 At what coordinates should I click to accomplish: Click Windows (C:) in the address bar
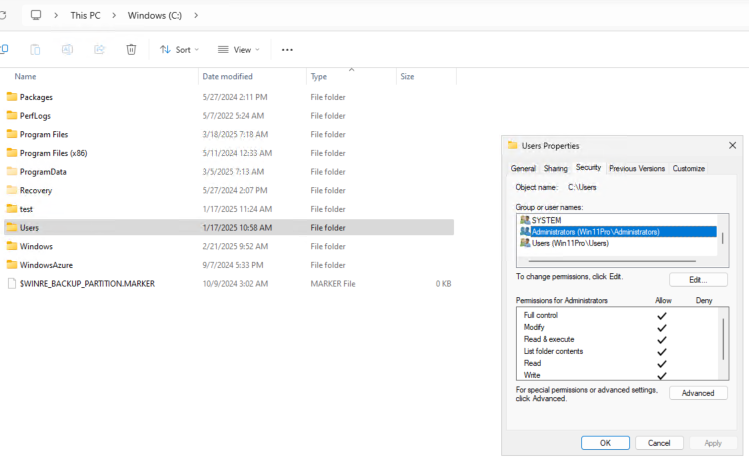tap(155, 15)
